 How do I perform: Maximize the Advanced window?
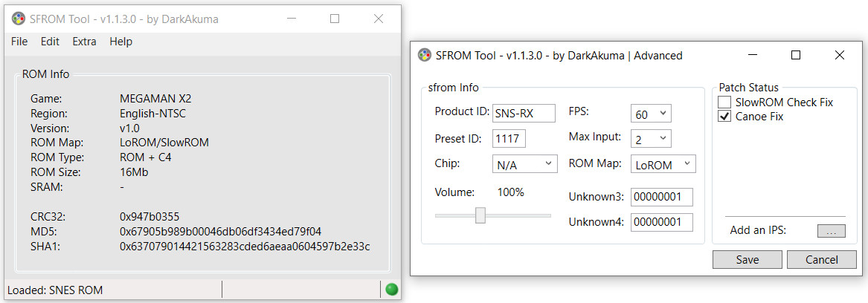[x=796, y=55]
